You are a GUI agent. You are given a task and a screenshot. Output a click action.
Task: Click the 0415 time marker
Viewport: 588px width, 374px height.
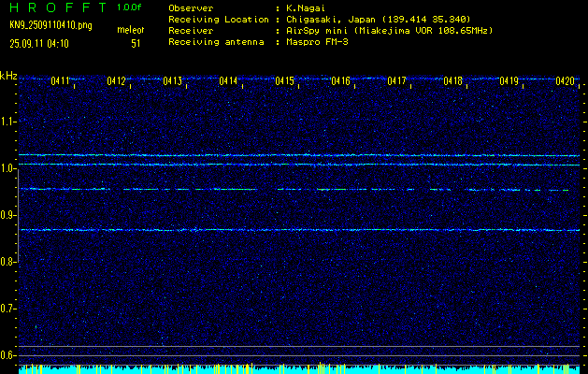tap(284, 80)
